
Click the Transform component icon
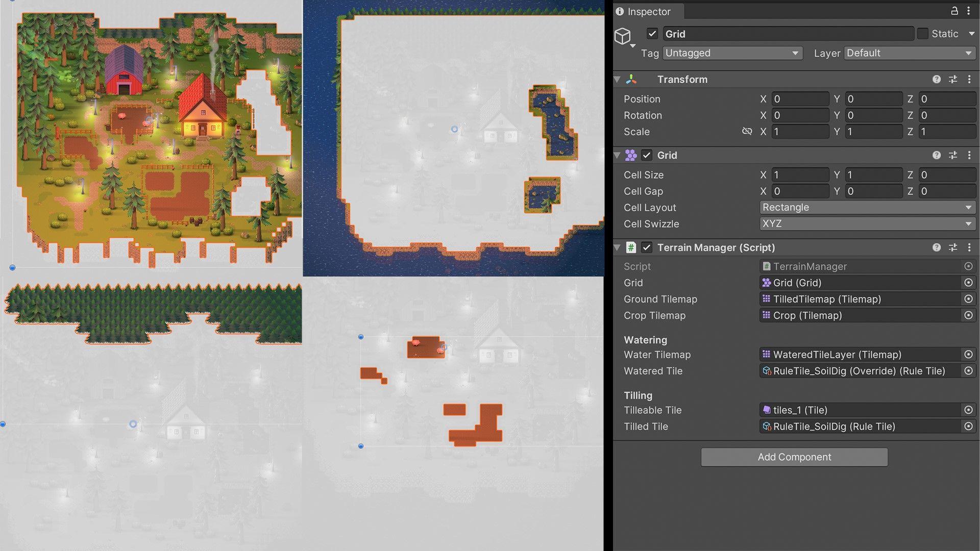(629, 80)
